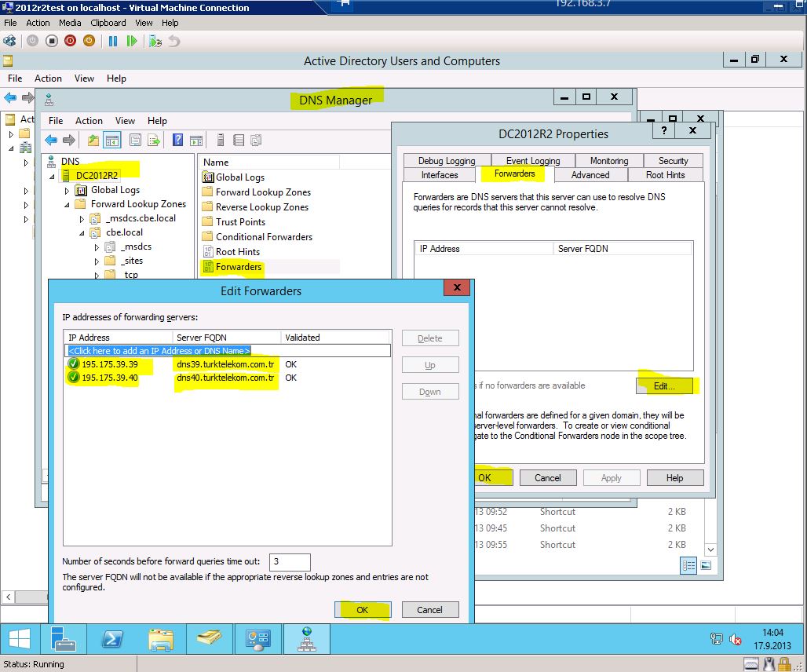Collapse the cbe.local zone node
The width and height of the screenshot is (807, 672).
pyautogui.click(x=82, y=233)
